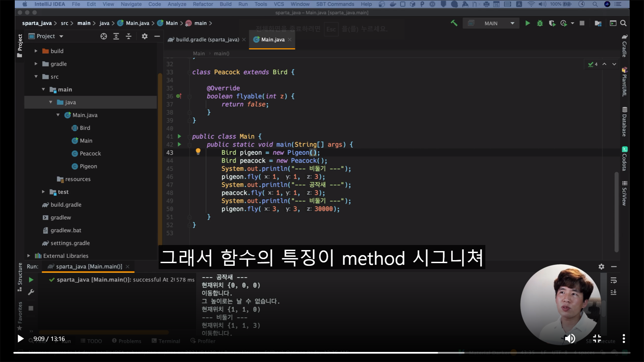Click the Search Everywhere magnifier in the IDE toolbar
644x362 pixels.
coord(624,23)
